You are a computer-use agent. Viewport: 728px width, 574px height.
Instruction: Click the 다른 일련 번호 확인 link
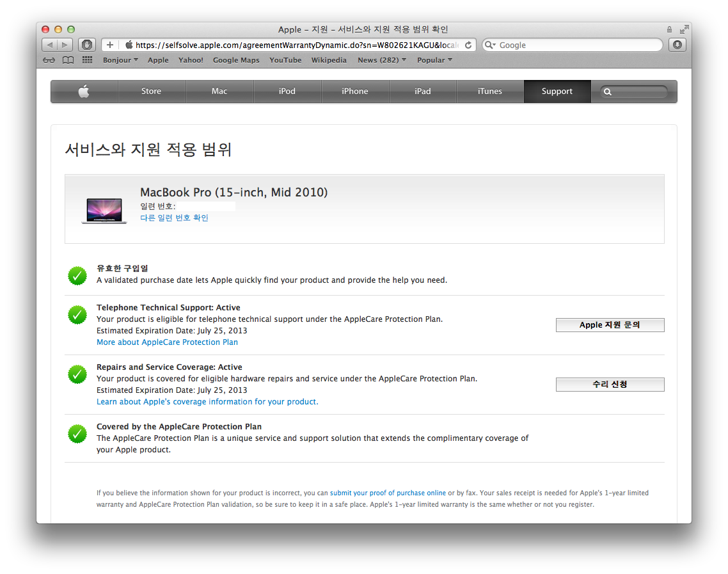tap(174, 218)
